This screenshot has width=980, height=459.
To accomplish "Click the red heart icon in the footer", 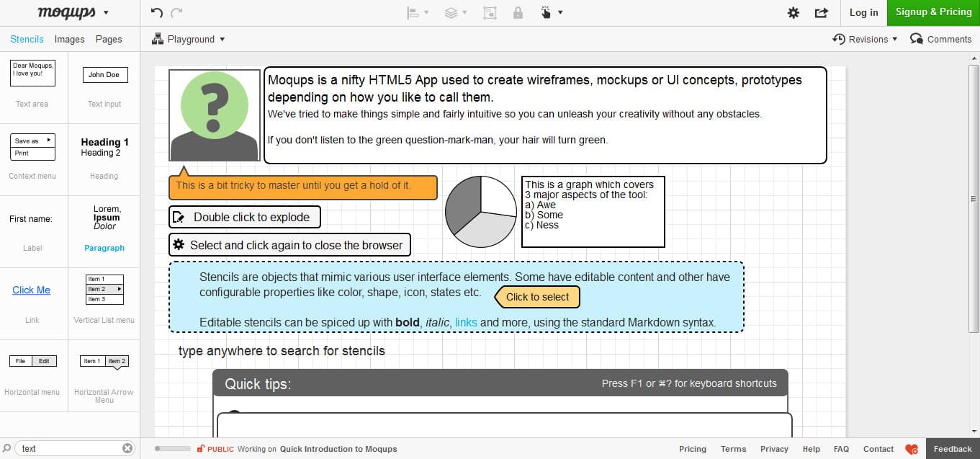I will point(912,449).
